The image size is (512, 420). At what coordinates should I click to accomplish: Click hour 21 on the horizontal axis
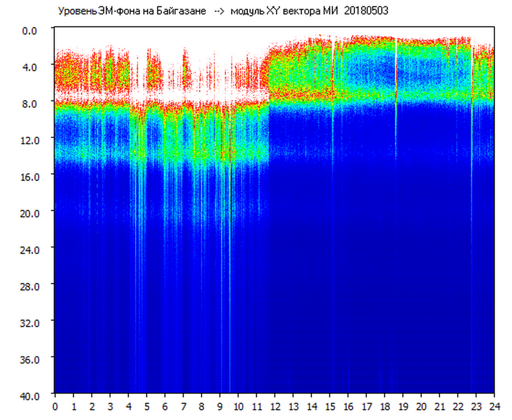pos(440,406)
